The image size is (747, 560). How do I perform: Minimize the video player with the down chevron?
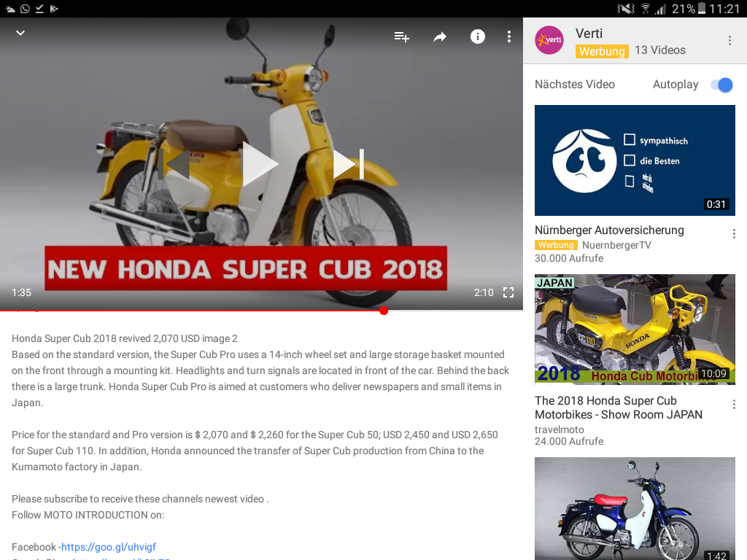(20, 33)
